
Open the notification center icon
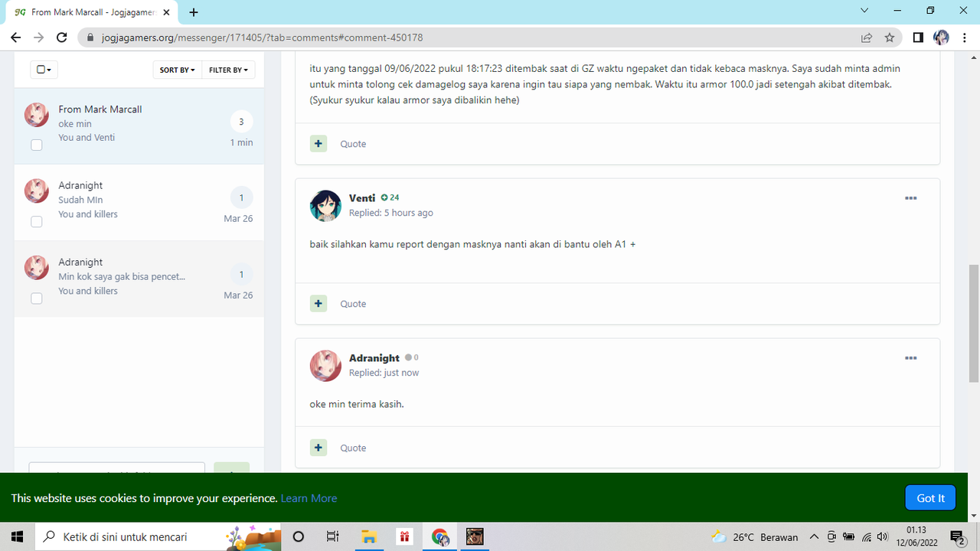tap(957, 537)
